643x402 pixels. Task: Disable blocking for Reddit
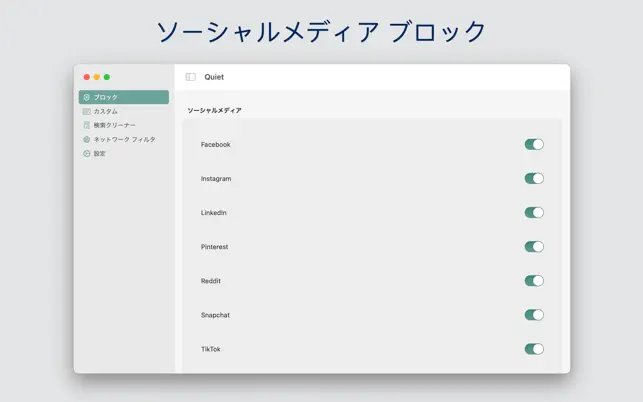click(534, 281)
